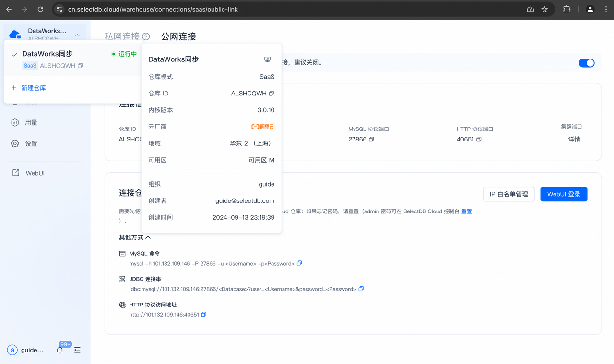Click the monitor icon in warehouse popup
Image resolution: width=614 pixels, height=364 pixels.
(268, 59)
